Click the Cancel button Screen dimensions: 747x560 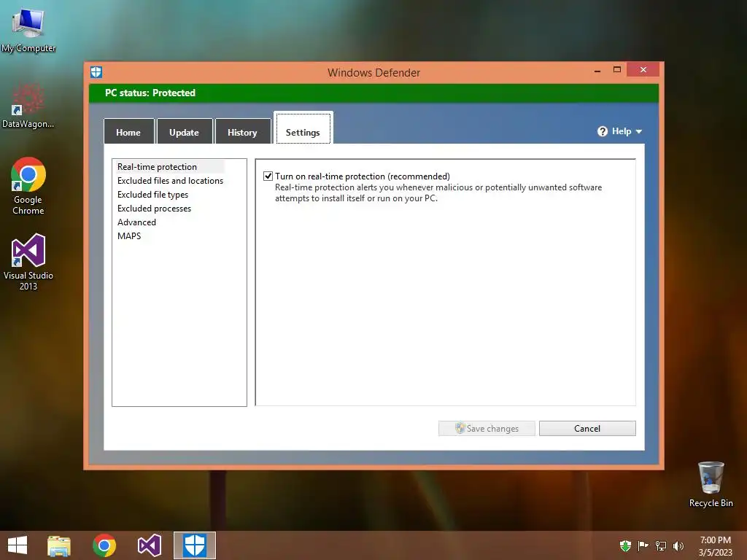click(587, 428)
